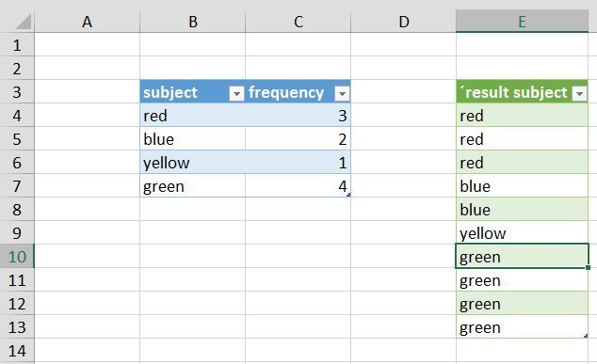597x364 pixels.
Task: Click the yellow cell in result subject column
Action: coord(522,233)
